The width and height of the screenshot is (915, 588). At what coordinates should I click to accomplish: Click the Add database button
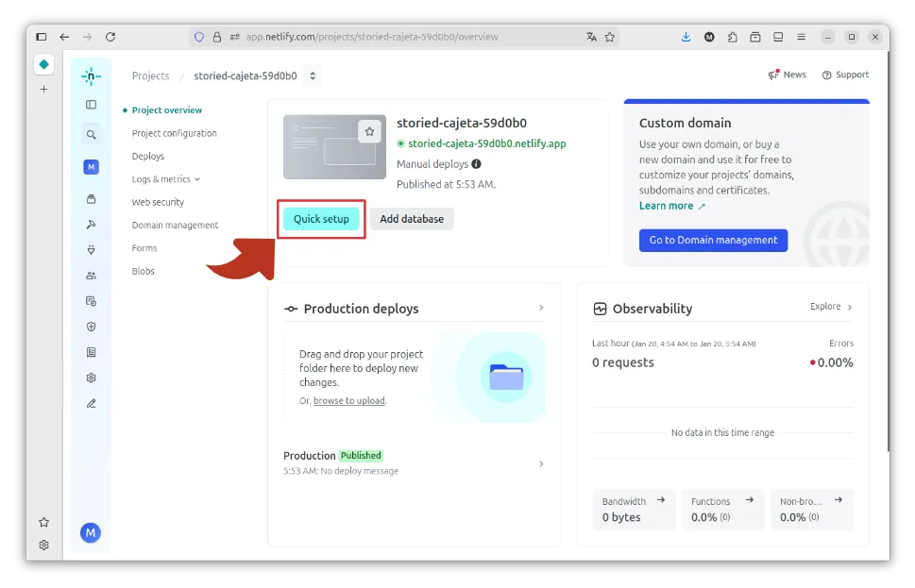point(412,219)
